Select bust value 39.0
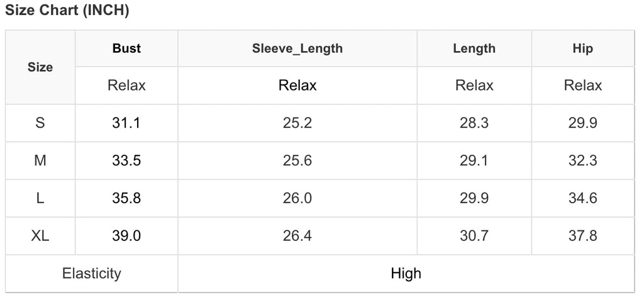644x302 pixels. coord(126,236)
